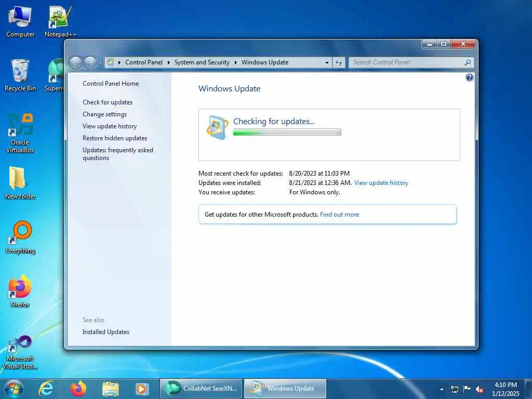Viewport: 532px width, 399px height.
Task: Click Check for updates link
Action: [108, 102]
